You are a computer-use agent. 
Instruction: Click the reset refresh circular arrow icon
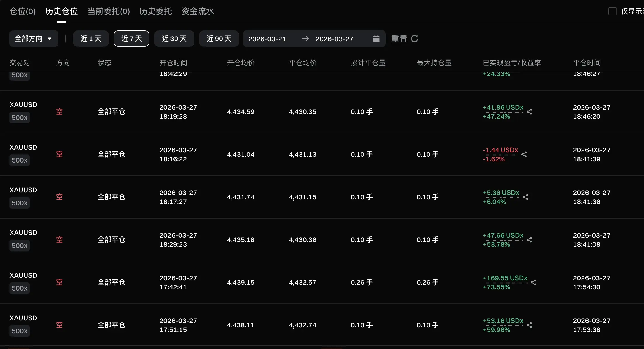point(415,39)
